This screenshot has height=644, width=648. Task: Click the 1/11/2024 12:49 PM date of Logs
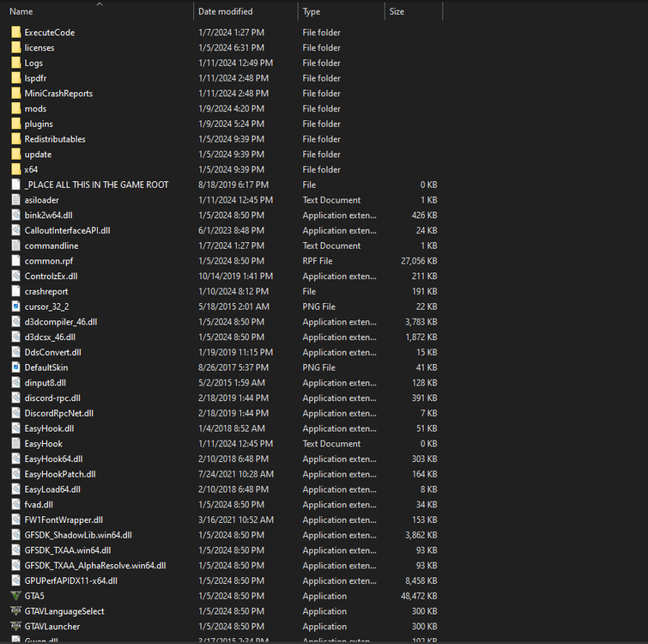(x=235, y=63)
